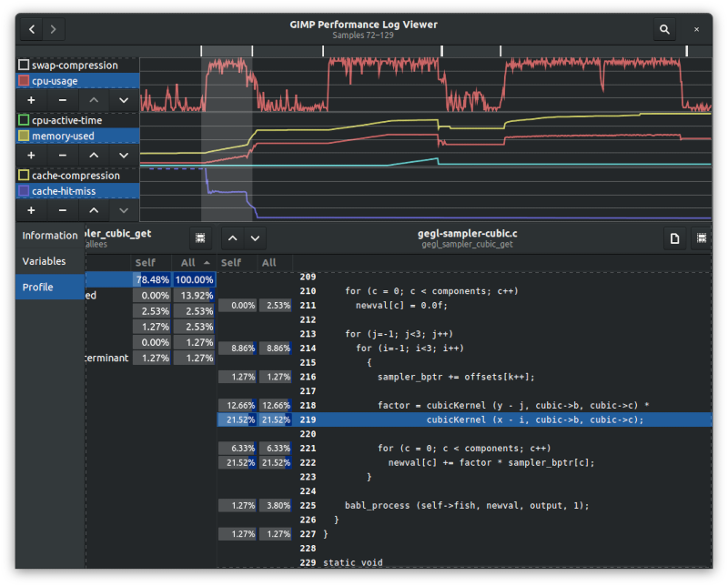The height and width of the screenshot is (586, 728).
Task: Click the minus icon under the memory-used tracks
Action: pos(61,156)
